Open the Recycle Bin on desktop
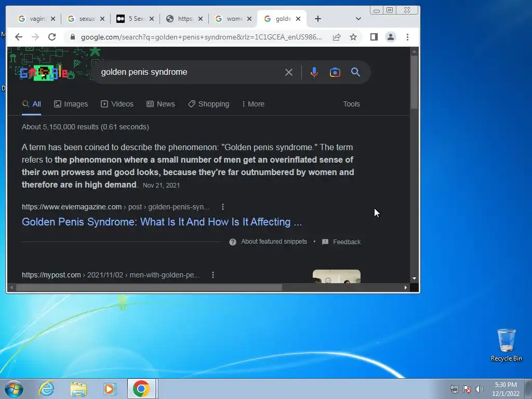The image size is (532, 399). tap(506, 345)
